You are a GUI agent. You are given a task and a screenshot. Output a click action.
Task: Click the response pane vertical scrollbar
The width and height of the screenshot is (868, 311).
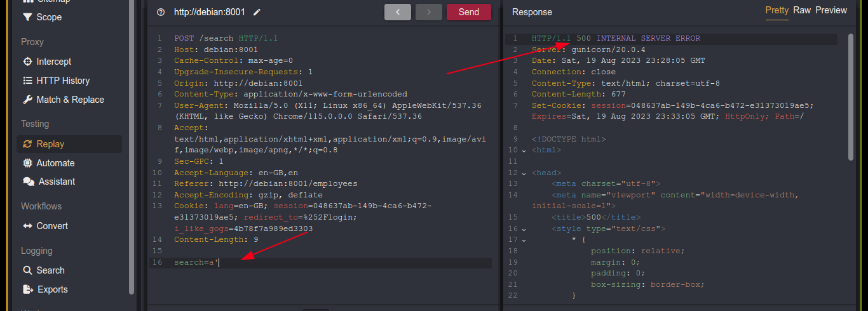(851, 102)
